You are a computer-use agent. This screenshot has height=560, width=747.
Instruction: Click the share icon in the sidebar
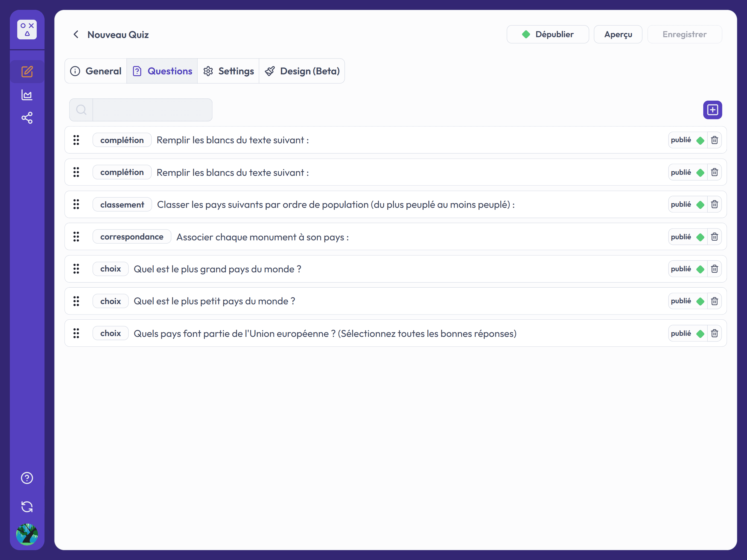pyautogui.click(x=27, y=118)
